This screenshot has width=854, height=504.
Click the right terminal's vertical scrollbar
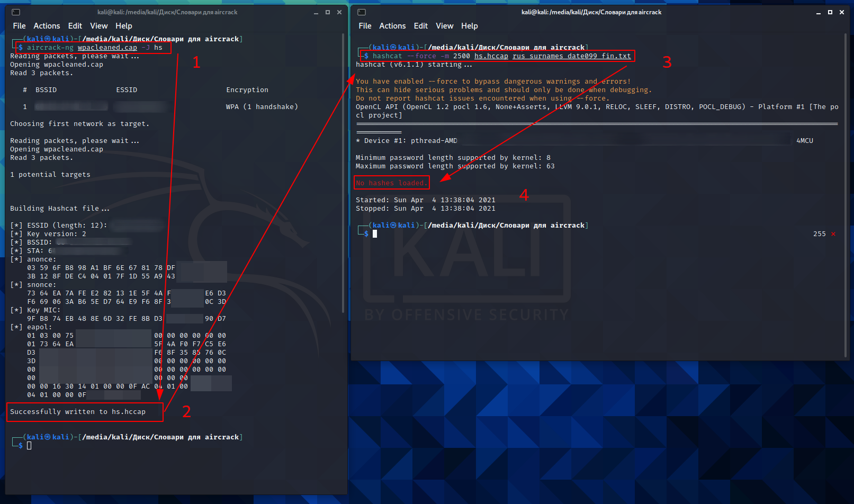pos(846,196)
